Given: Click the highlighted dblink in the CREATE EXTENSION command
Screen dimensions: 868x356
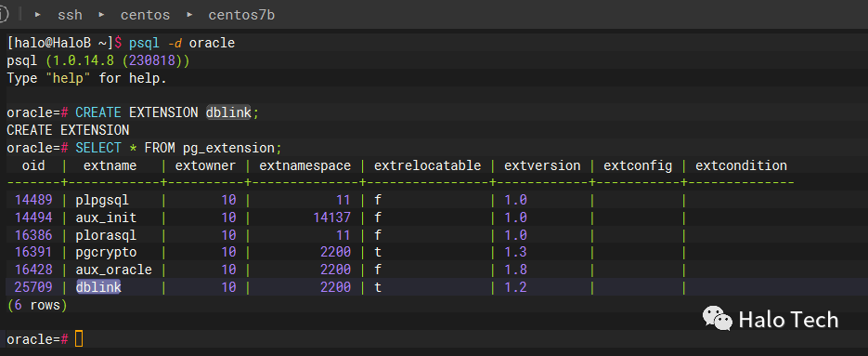Looking at the screenshot, I should [228, 112].
